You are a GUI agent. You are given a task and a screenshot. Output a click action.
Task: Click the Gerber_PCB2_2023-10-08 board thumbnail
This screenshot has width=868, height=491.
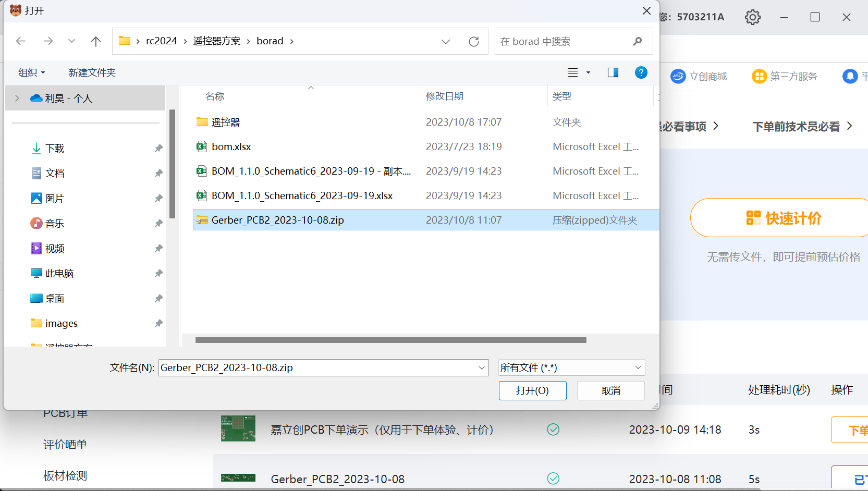[x=238, y=477]
